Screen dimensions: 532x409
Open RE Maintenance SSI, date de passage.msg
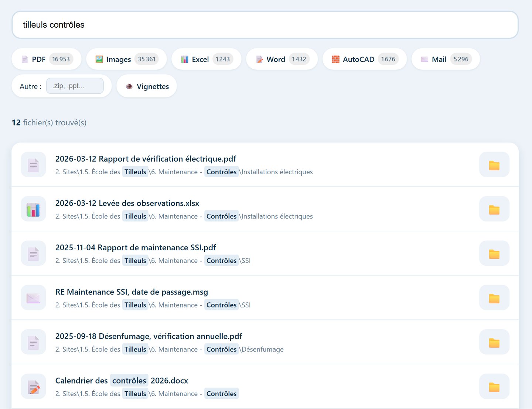(132, 292)
